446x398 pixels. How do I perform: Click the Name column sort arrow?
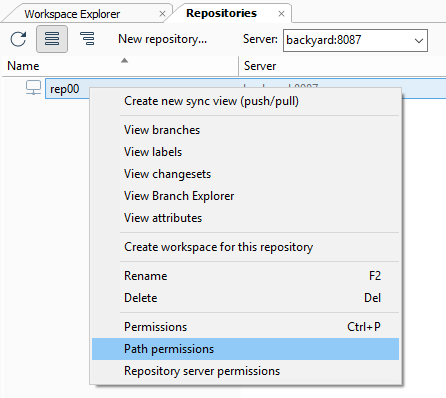coord(124,60)
